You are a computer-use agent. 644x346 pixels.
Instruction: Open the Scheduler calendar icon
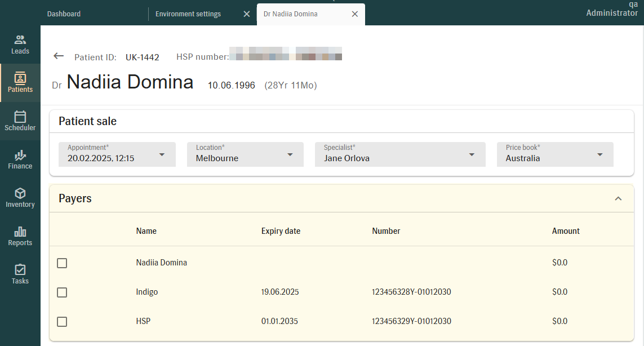(x=20, y=117)
